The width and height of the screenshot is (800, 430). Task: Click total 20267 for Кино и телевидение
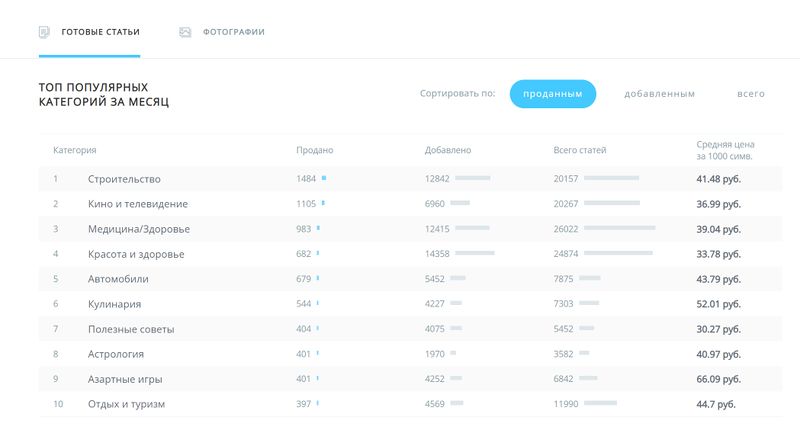pos(565,204)
